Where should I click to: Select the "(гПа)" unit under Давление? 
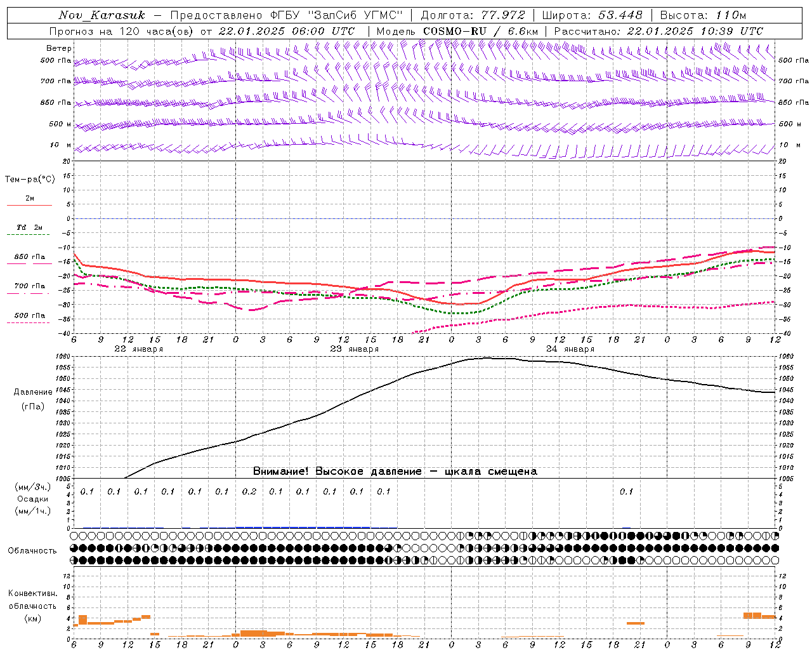(x=33, y=407)
